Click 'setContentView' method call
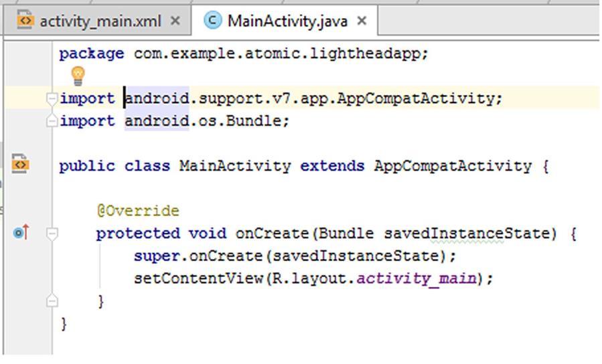Screen dimensions: 602x364 [x=198, y=278]
